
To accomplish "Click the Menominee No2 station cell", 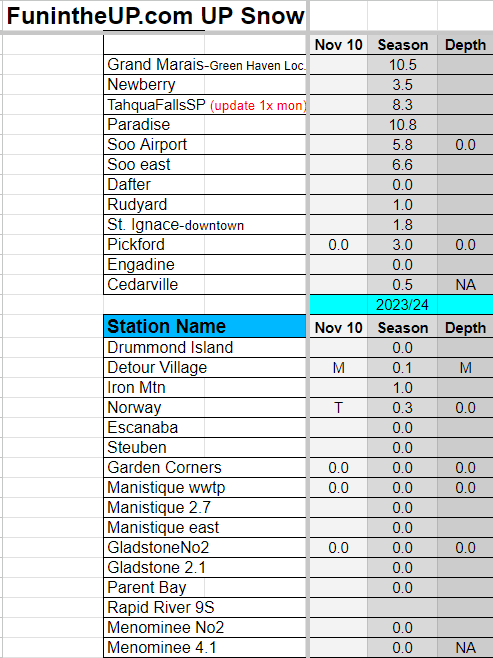I will [x=205, y=627].
